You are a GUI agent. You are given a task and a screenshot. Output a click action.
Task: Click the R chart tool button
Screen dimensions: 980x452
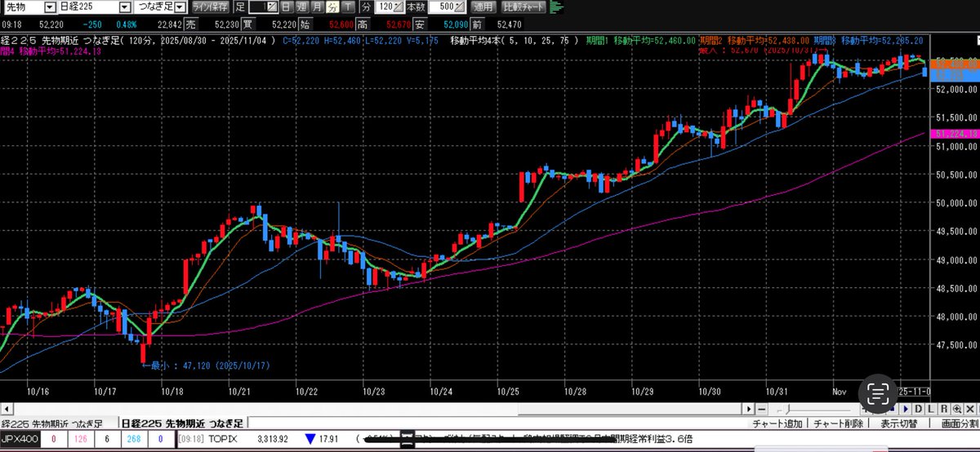click(x=944, y=409)
